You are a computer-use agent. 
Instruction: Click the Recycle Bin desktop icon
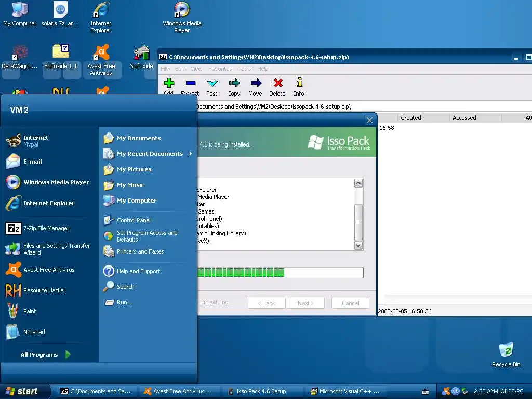click(506, 354)
